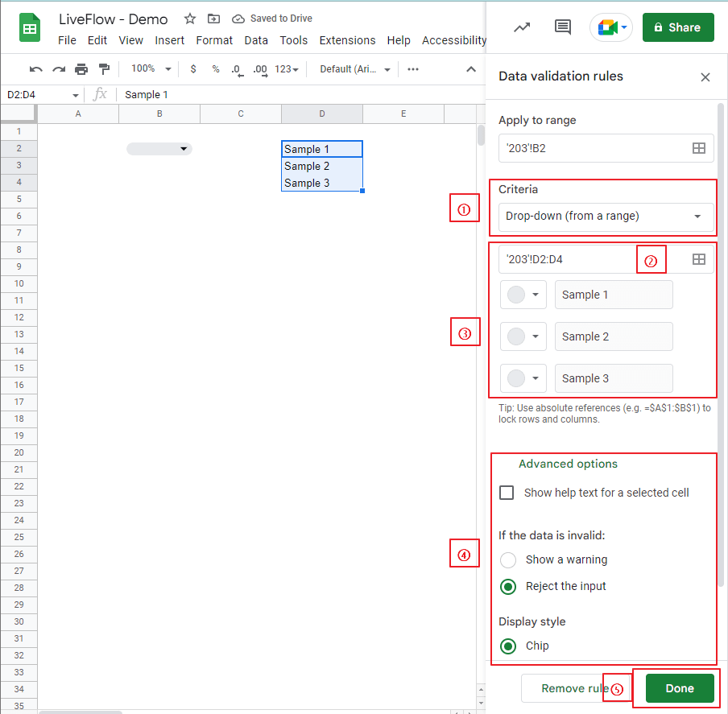The width and height of the screenshot is (728, 714).
Task: Click the Sample 2 item field in panel
Action: coord(614,336)
